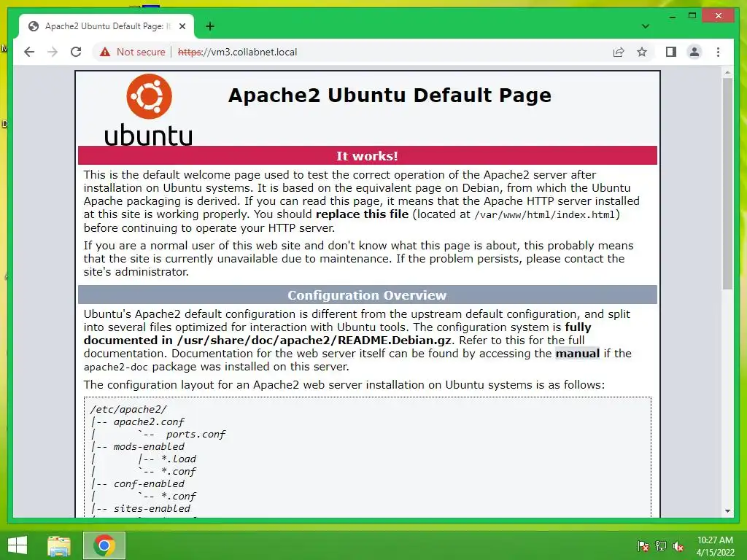Click the sites-enabled tree line
747x560 pixels.
(152, 508)
